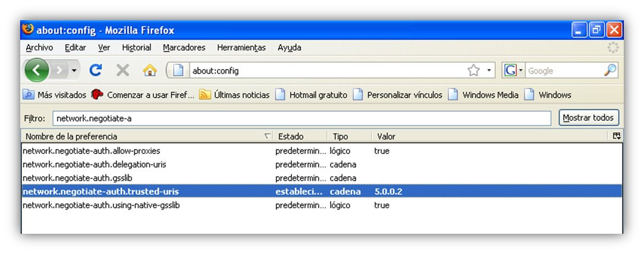644x254 pixels.
Task: Click the magnifier search icon
Action: (x=610, y=70)
